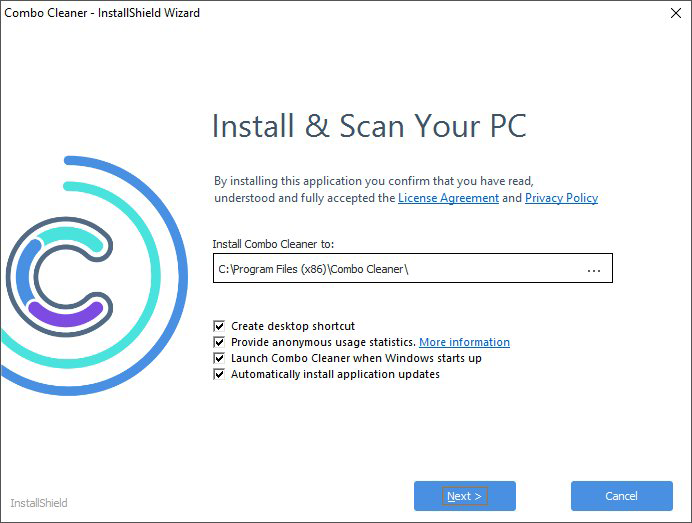Click the InstallShield label at bottom left

[39, 502]
